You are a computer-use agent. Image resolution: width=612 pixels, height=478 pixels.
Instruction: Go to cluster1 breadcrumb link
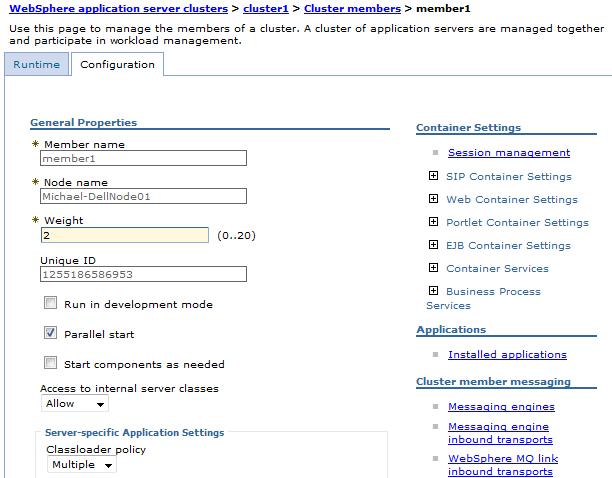(266, 9)
